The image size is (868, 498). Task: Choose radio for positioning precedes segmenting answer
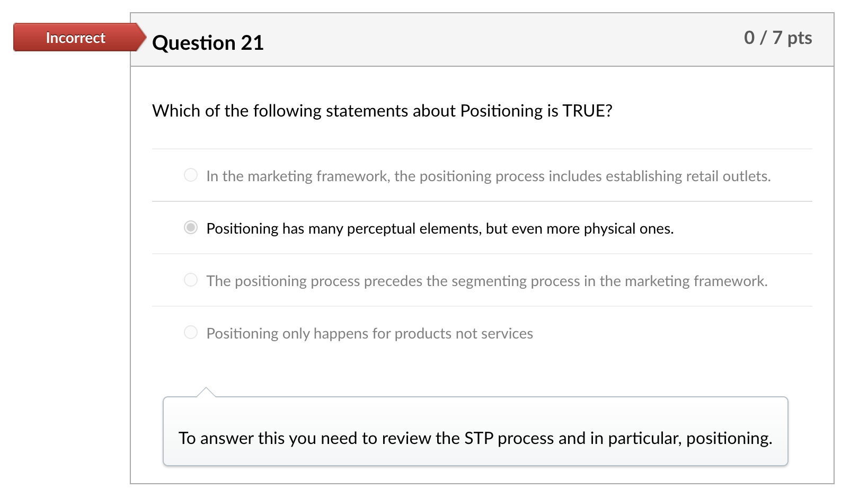click(x=191, y=280)
